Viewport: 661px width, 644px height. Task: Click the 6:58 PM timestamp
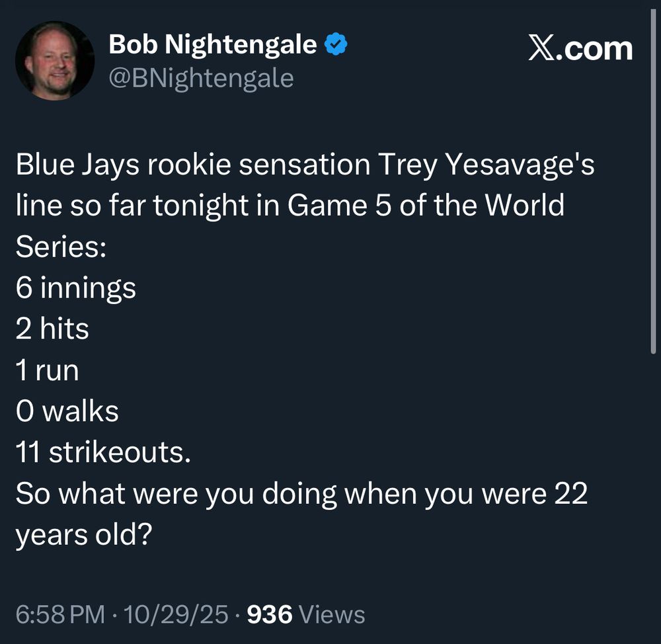60,614
